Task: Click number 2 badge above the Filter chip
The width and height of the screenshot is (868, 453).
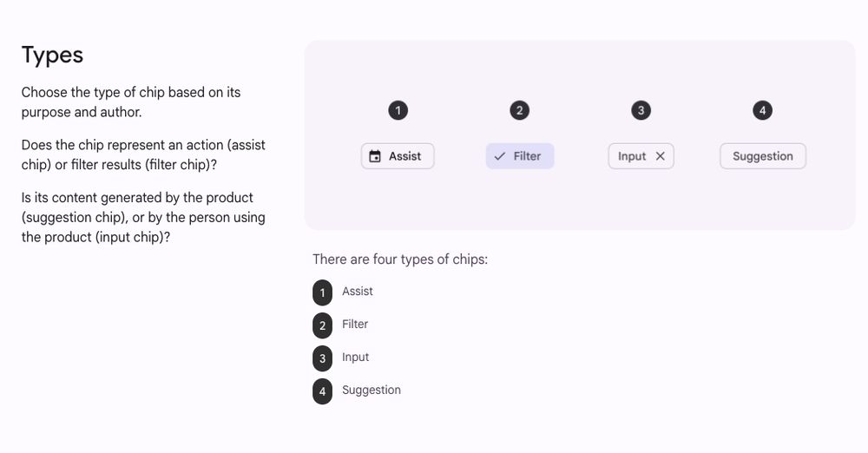Action: 519,110
